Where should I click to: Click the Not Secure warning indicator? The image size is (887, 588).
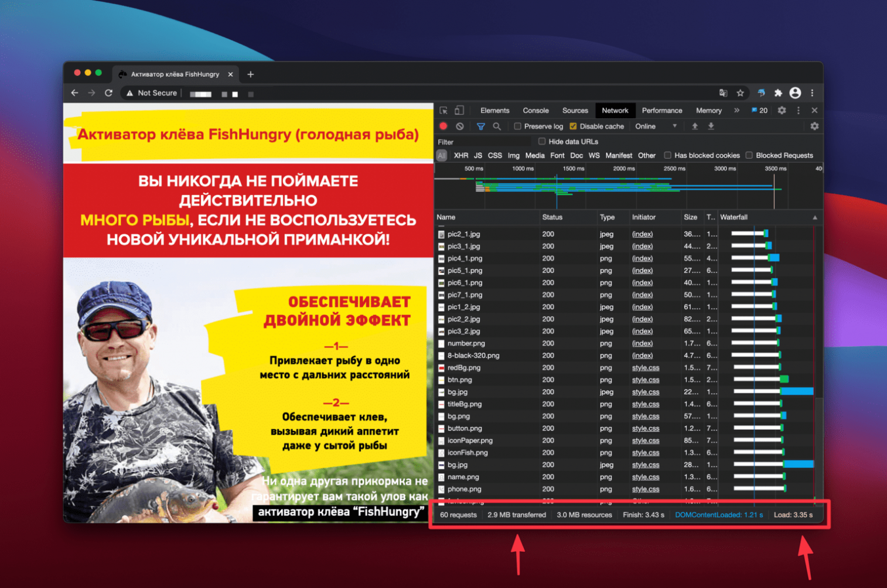click(152, 93)
